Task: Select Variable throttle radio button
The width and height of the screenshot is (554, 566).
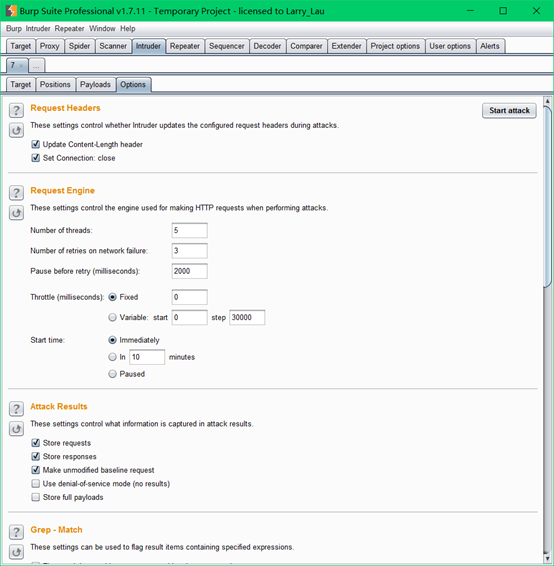Action: 113,317
